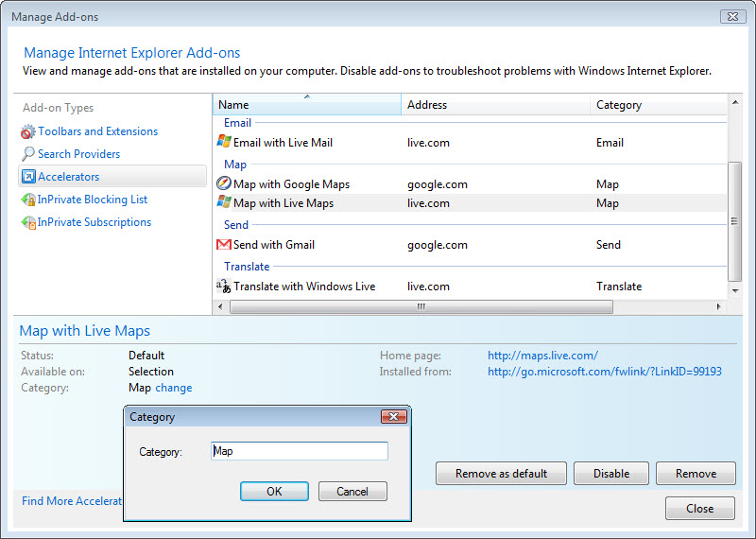Click the Toolbars and Extensions gear icon
The width and height of the screenshot is (756, 539).
click(x=28, y=131)
